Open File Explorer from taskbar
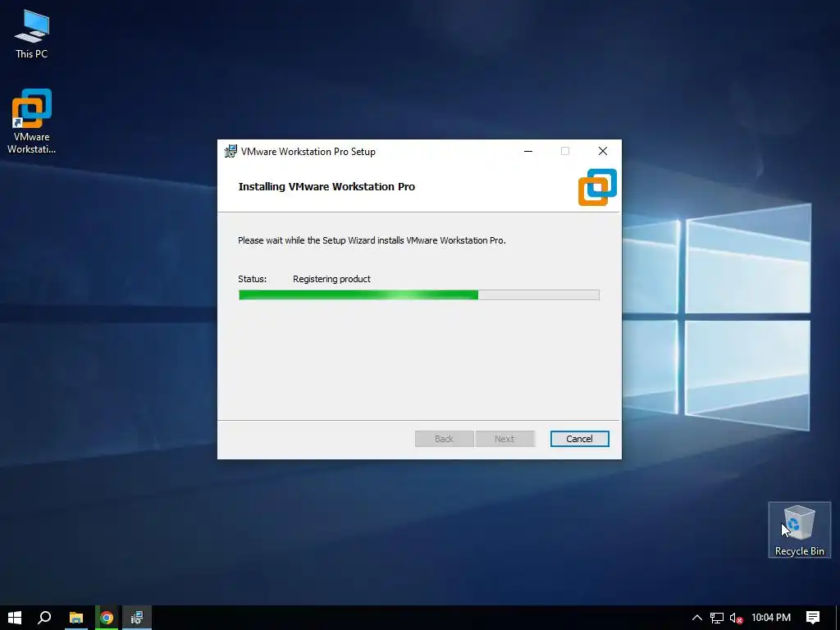The width and height of the screenshot is (840, 630). (x=76, y=618)
